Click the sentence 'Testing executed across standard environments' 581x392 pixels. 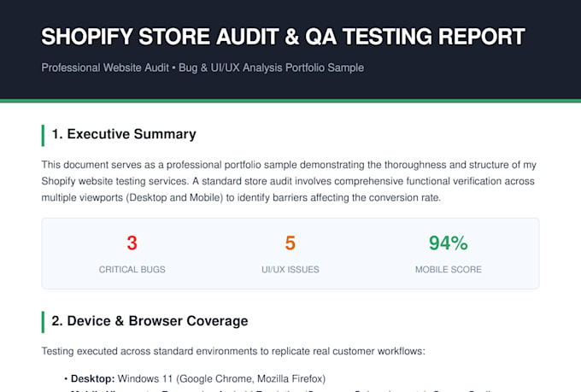[x=233, y=351]
